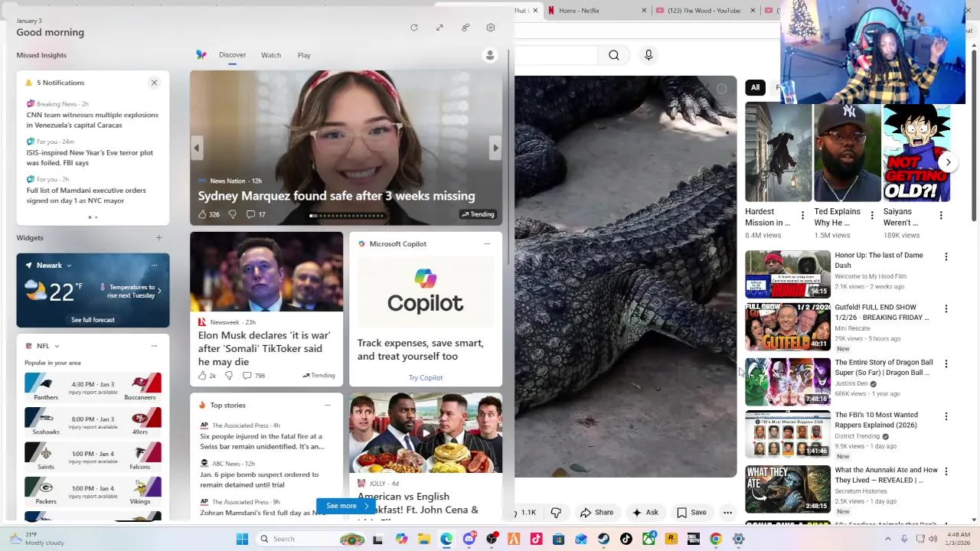Share the YouTube video

[x=596, y=513]
